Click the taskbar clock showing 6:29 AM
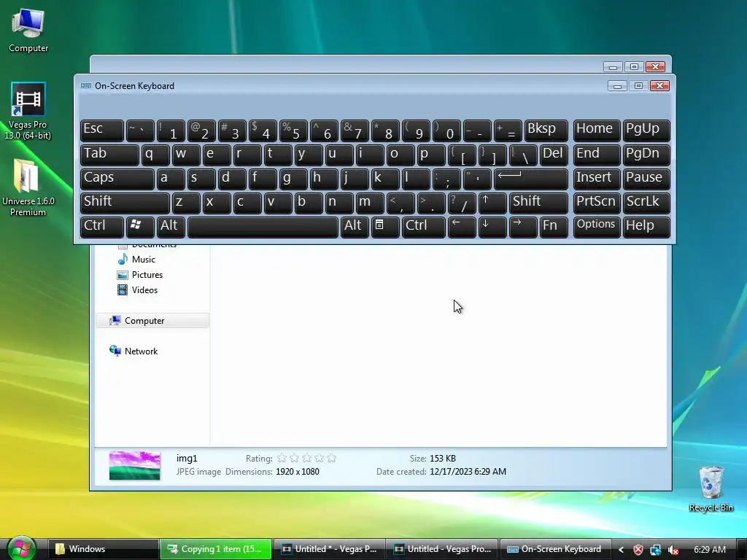The width and height of the screenshot is (747, 560). pos(709,550)
